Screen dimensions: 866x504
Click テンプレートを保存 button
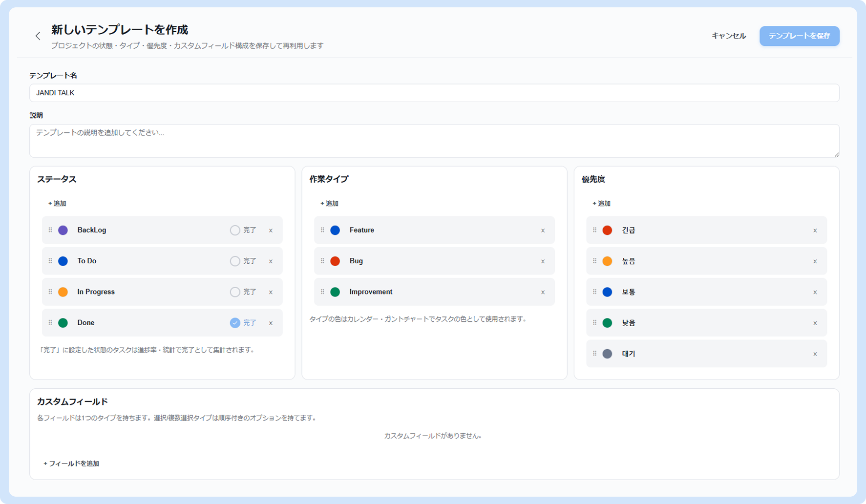(x=799, y=36)
